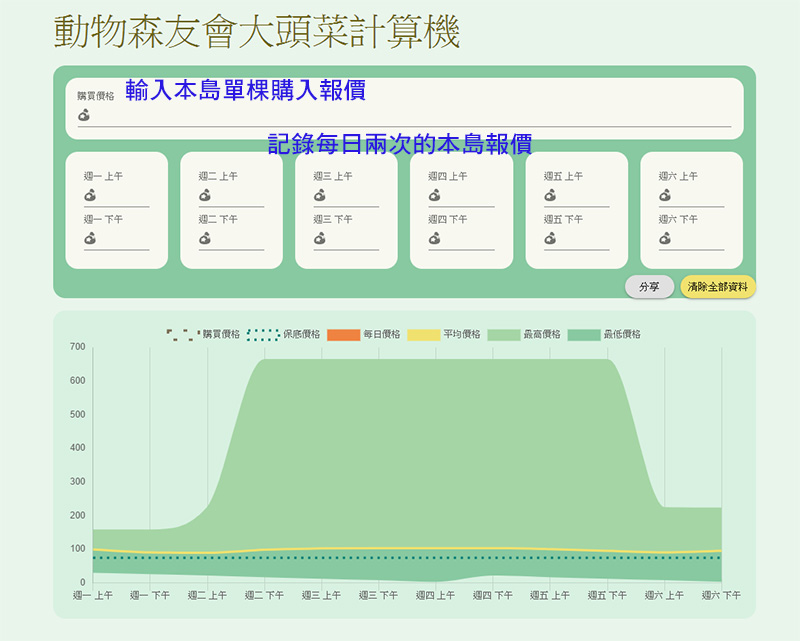
Task: Click the 清除全部資料 button
Action: point(717,287)
